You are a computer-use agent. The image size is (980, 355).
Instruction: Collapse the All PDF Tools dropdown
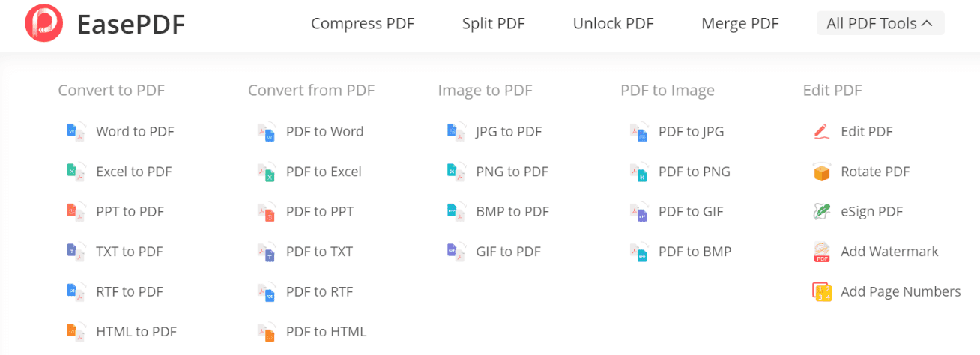point(880,23)
